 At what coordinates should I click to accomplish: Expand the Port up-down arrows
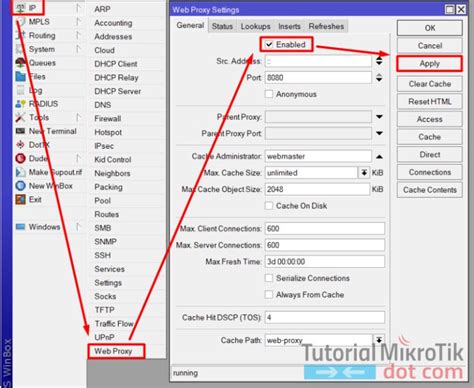379,78
